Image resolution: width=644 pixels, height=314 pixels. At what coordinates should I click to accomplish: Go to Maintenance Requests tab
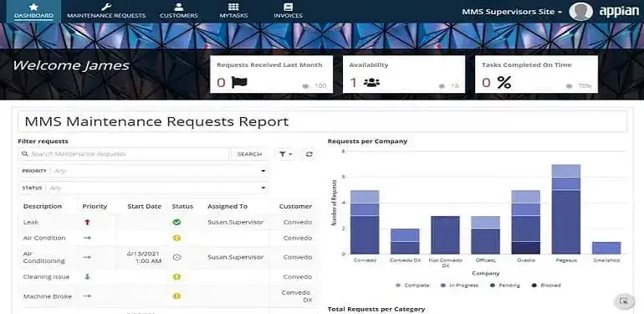[106, 11]
